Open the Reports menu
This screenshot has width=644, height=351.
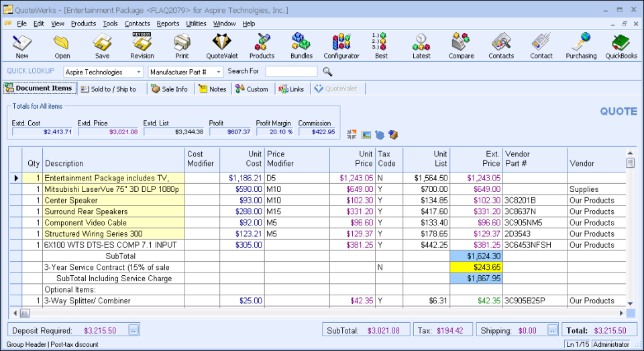pos(168,23)
